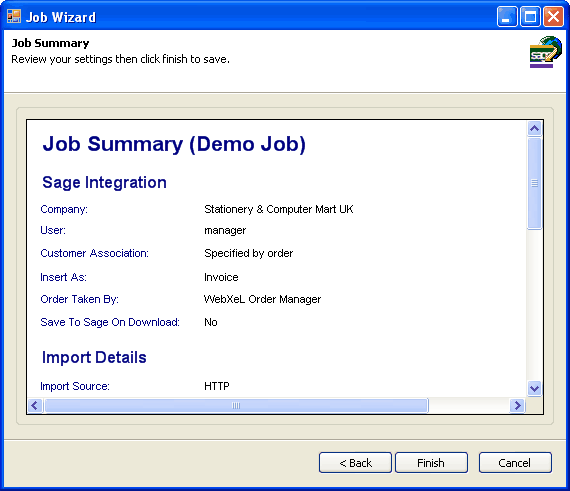Screen dimensions: 570x491
Task: Click the horizontal scrollbar left arrow
Action: [x=35, y=405]
